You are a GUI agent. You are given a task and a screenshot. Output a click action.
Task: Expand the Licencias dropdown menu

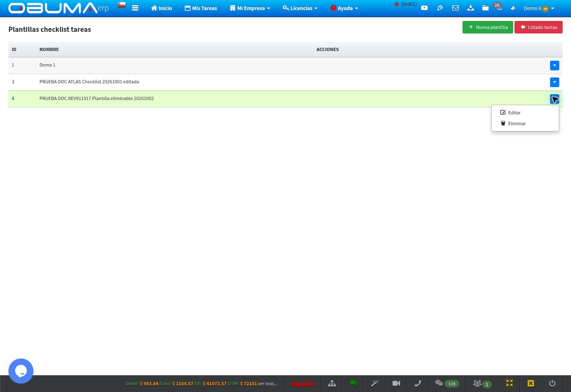300,8
